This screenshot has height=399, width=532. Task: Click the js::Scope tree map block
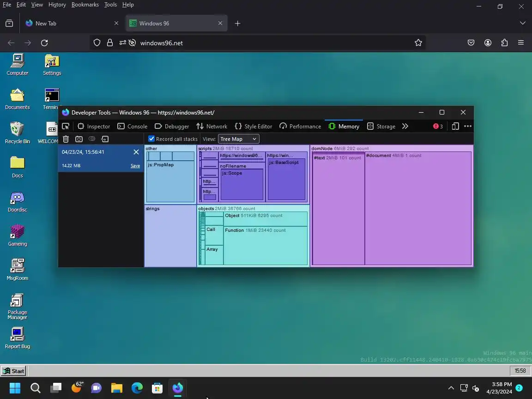242,185
